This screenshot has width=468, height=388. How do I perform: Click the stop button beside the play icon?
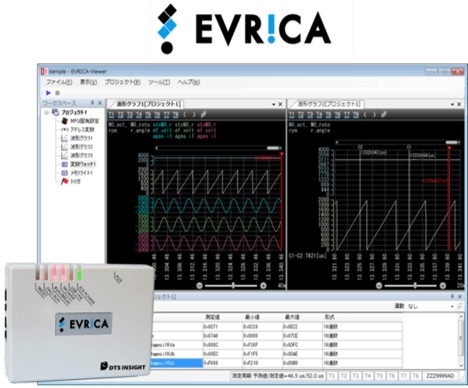coord(57,93)
